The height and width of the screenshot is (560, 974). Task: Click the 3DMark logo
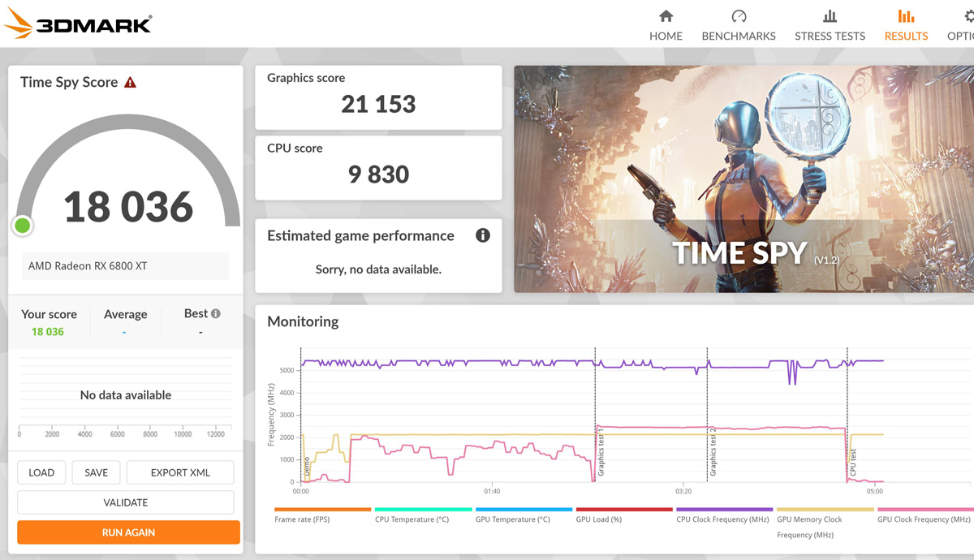(78, 24)
